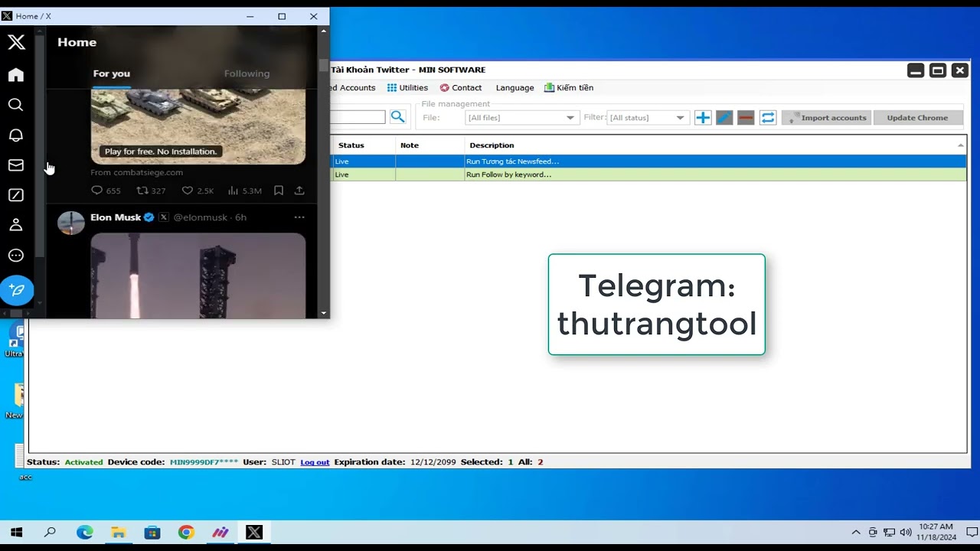Click the refresh arrows icon in File management
The width and height of the screenshot is (980, 551).
(x=768, y=118)
